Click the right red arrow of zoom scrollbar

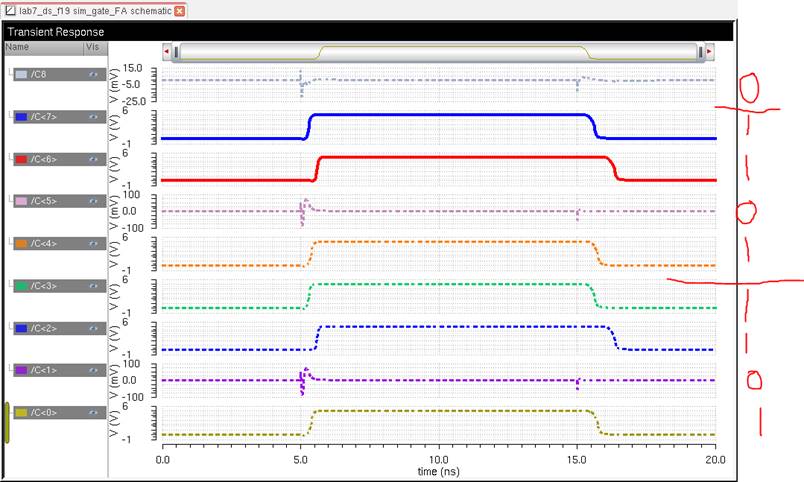(710, 51)
